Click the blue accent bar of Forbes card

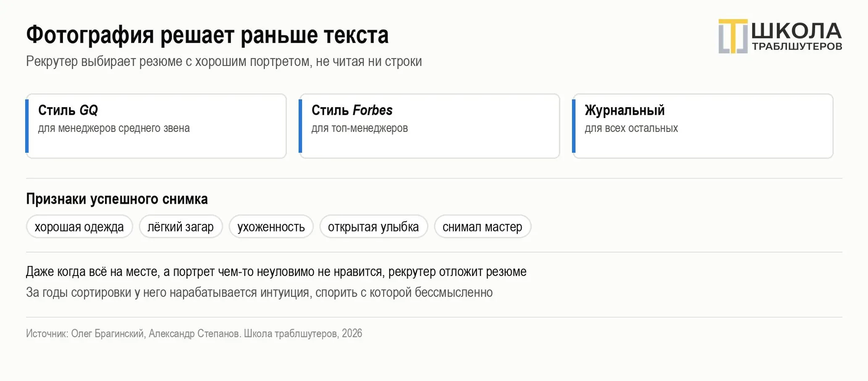pos(300,126)
